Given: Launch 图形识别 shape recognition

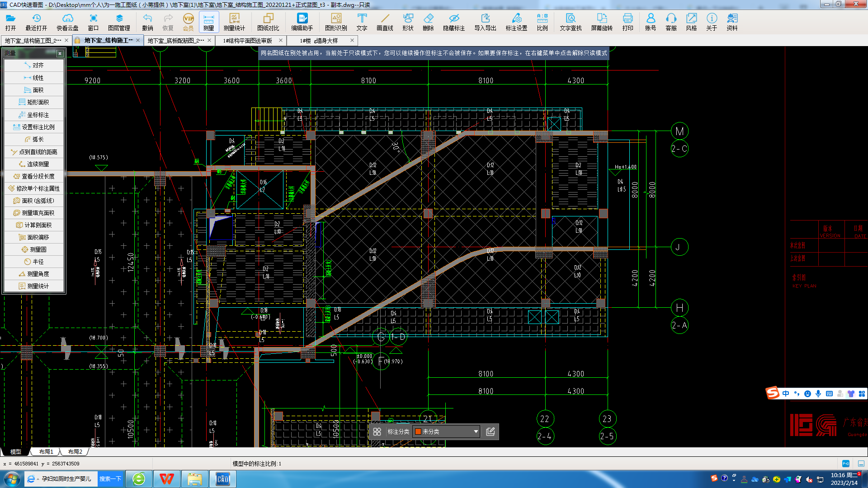Looking at the screenshot, I should [x=336, y=22].
